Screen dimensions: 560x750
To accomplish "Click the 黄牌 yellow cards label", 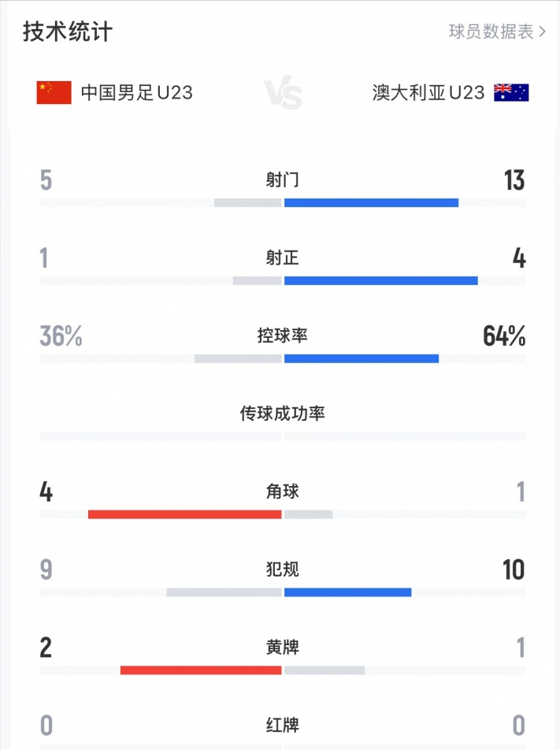I will 282,648.
